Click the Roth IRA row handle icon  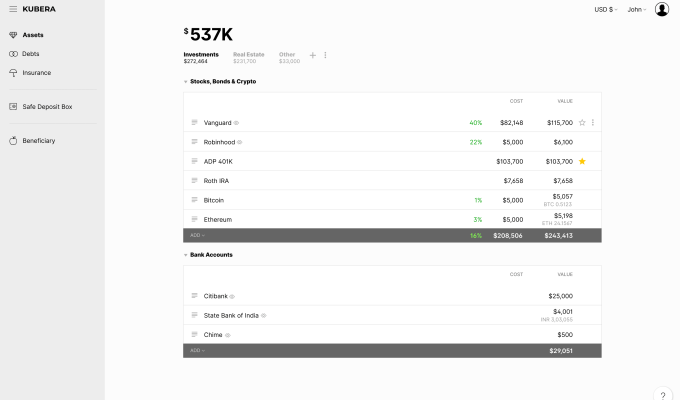[194, 180]
